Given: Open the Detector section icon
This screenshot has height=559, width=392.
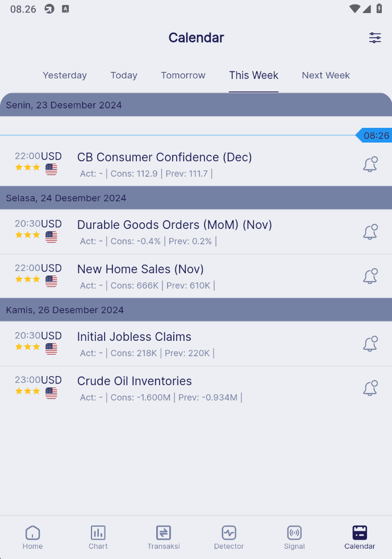Looking at the screenshot, I should tap(229, 537).
